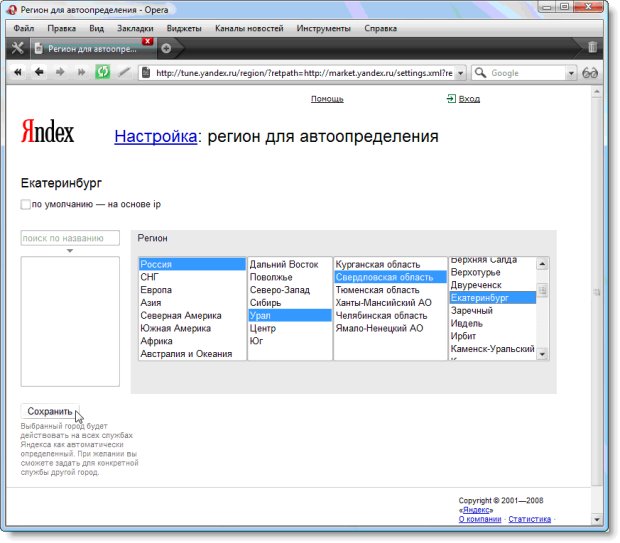
Task: Open the Вид menu
Action: tap(96, 28)
